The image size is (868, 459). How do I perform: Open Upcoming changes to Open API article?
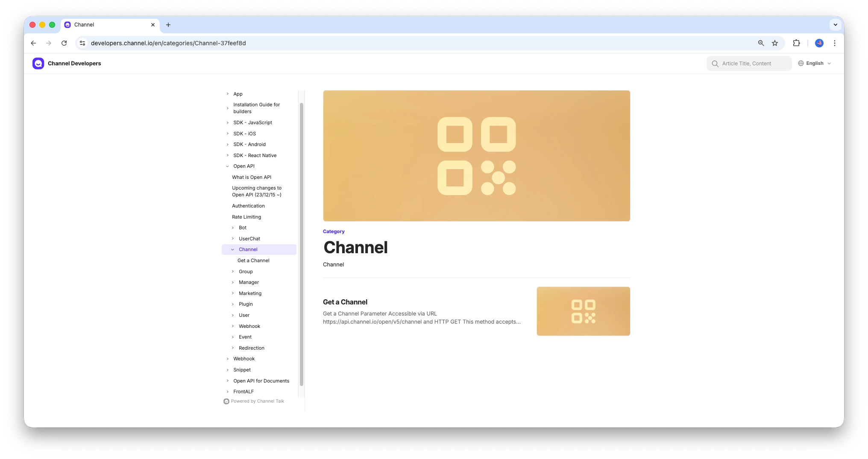(257, 191)
